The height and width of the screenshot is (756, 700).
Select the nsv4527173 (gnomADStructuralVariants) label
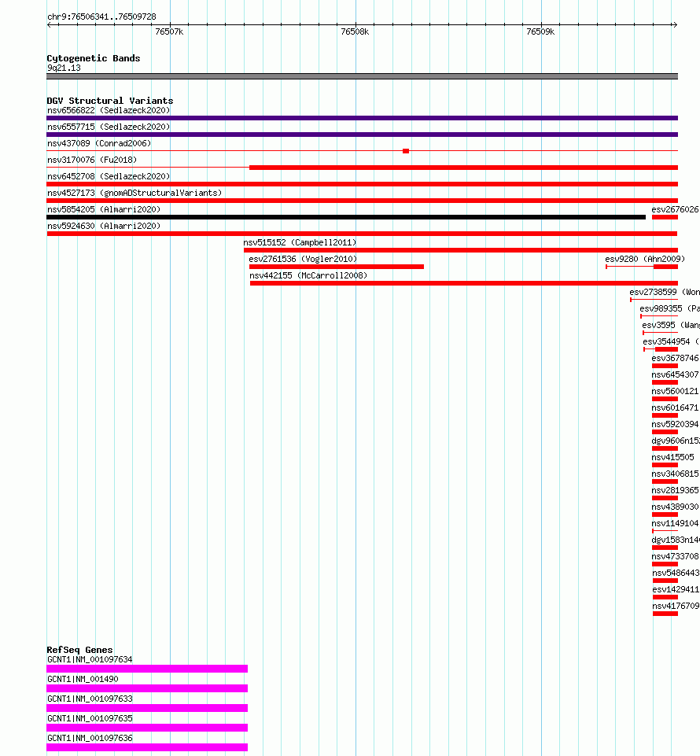pyautogui.click(x=134, y=193)
